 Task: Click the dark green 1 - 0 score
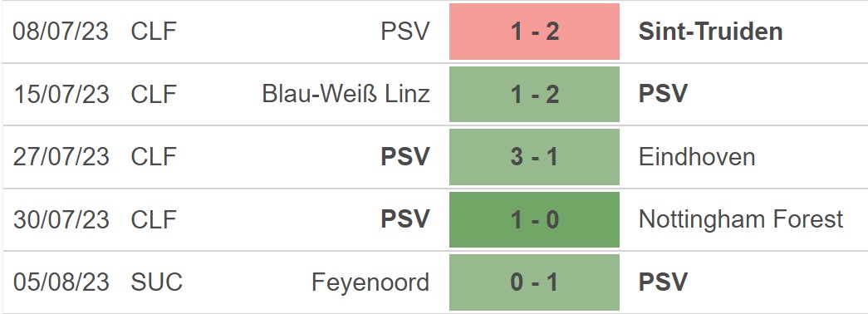tap(534, 220)
